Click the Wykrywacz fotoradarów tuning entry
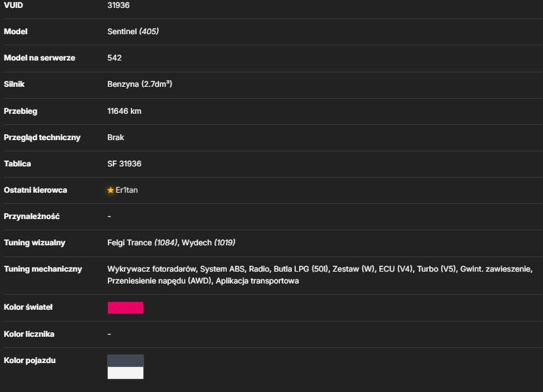 (152, 269)
